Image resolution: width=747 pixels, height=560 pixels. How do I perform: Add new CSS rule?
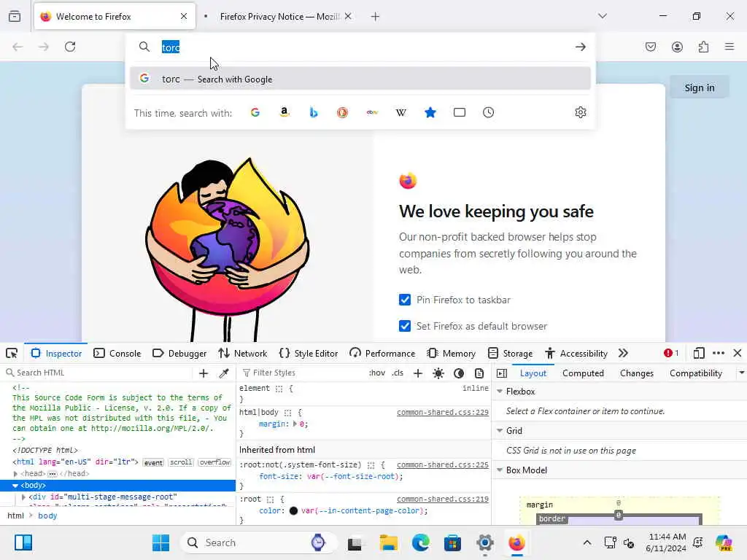418,373
